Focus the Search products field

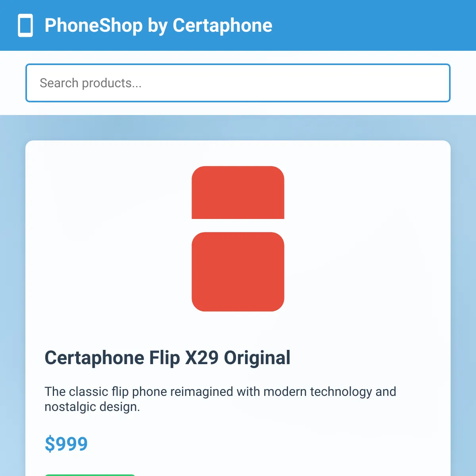238,83
